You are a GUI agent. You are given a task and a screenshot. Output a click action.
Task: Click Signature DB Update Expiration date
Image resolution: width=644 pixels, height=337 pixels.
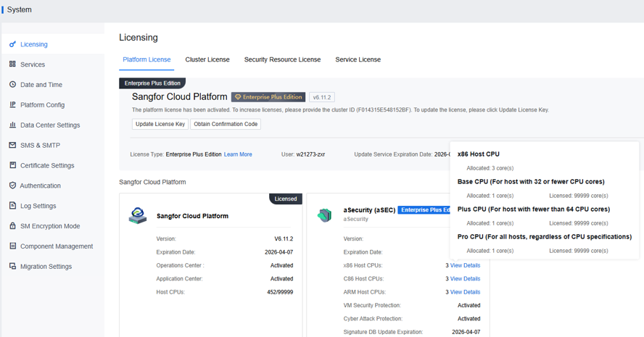466,332
